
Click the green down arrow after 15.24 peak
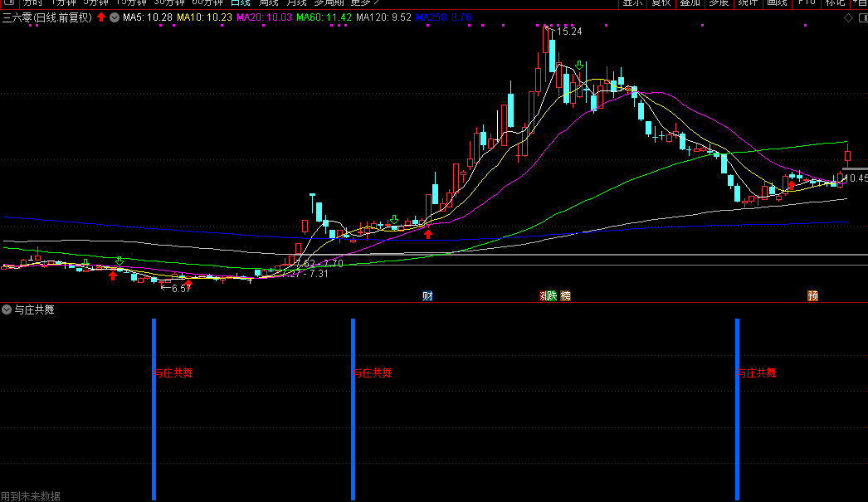pos(579,66)
